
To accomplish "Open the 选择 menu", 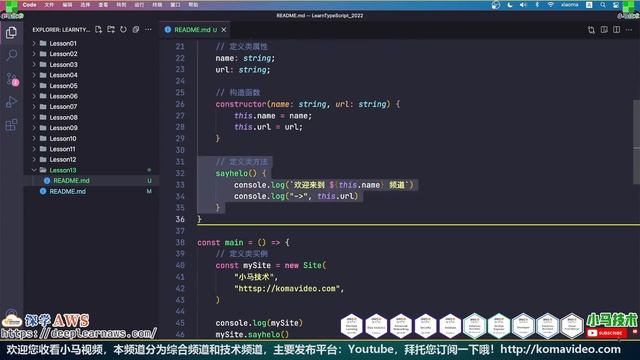I will (x=85, y=5).
